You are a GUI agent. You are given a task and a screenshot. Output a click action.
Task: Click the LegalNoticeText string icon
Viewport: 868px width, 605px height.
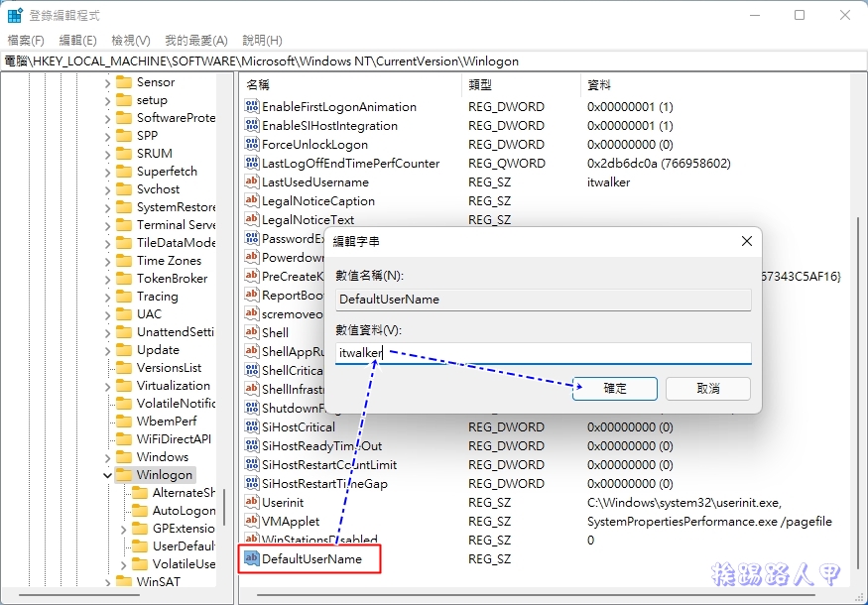(251, 219)
